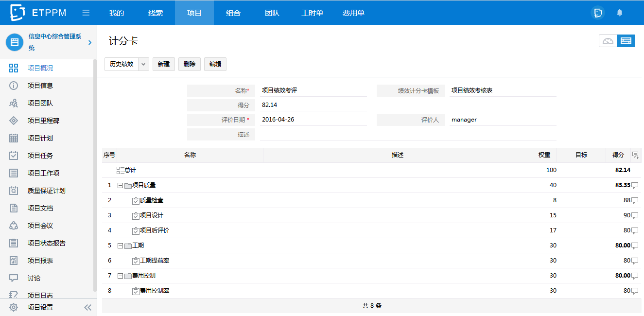Toggle the hamburger menu icon
Viewport: 644px width, 316px height.
click(86, 13)
